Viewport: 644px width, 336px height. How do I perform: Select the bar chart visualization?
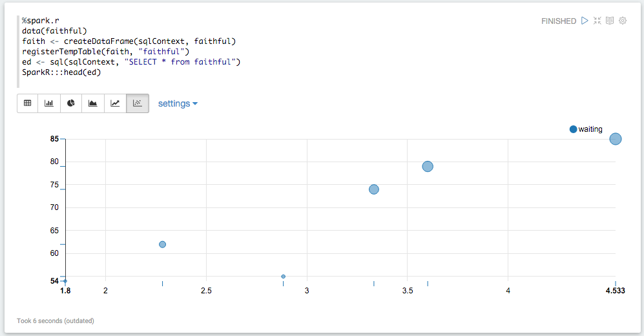pos(49,103)
